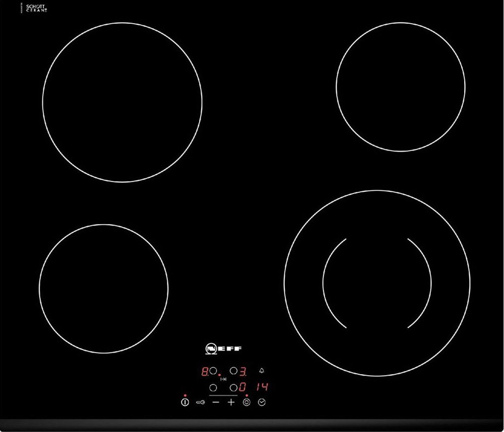504x432 pixels.
Task: Touch the large rear-left cooking zone
Action: pyautogui.click(x=122, y=102)
